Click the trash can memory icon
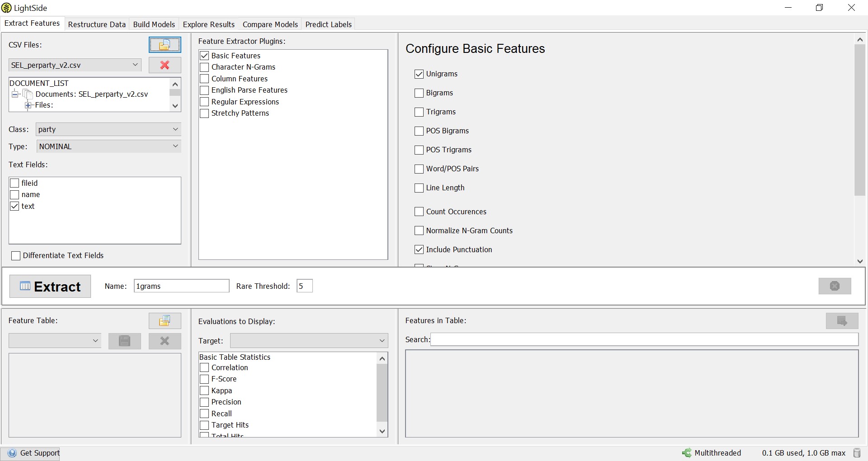Viewport: 868px width, 461px height. (x=857, y=453)
